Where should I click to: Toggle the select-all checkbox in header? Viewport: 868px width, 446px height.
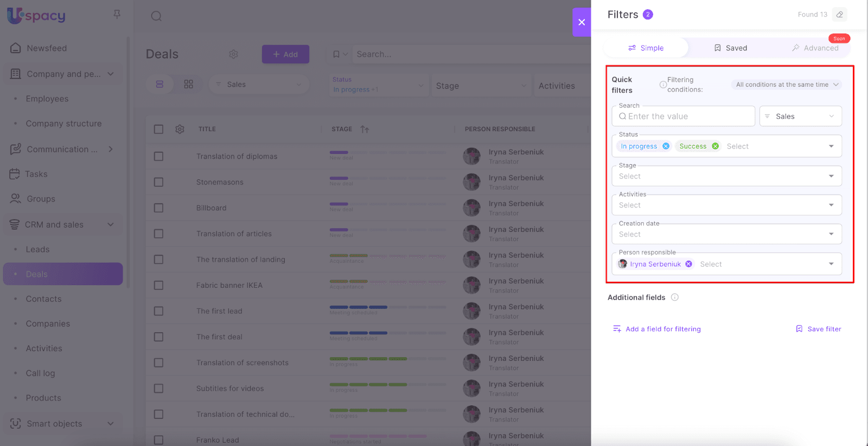[158, 129]
